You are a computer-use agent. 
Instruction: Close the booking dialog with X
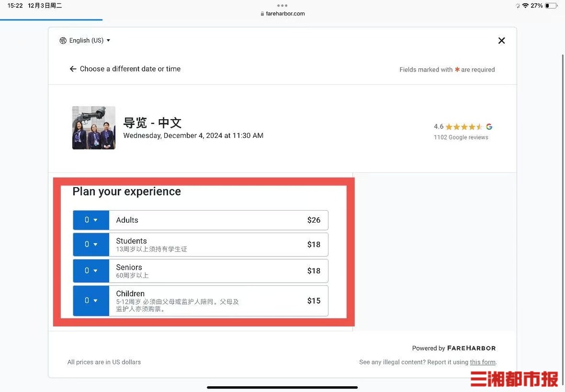[501, 41]
